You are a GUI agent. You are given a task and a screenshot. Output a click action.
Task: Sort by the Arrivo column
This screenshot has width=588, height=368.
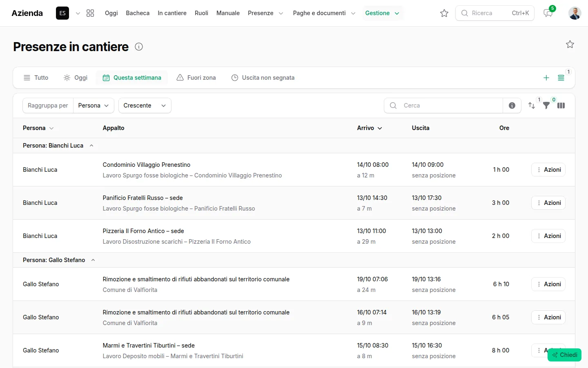(x=370, y=128)
